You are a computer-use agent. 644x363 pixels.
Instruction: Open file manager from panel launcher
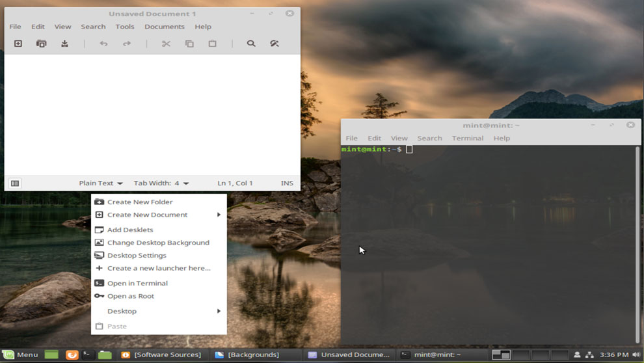pos(105,355)
